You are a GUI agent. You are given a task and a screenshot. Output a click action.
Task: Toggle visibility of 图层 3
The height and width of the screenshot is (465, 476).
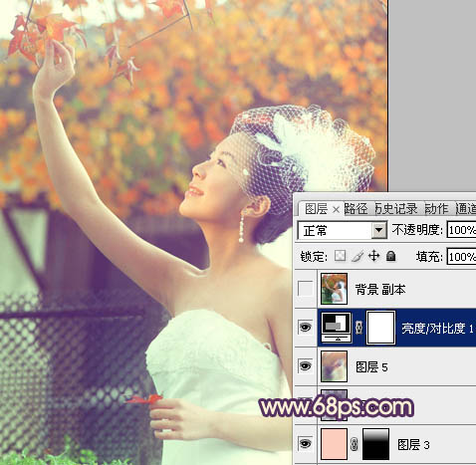coord(305,443)
